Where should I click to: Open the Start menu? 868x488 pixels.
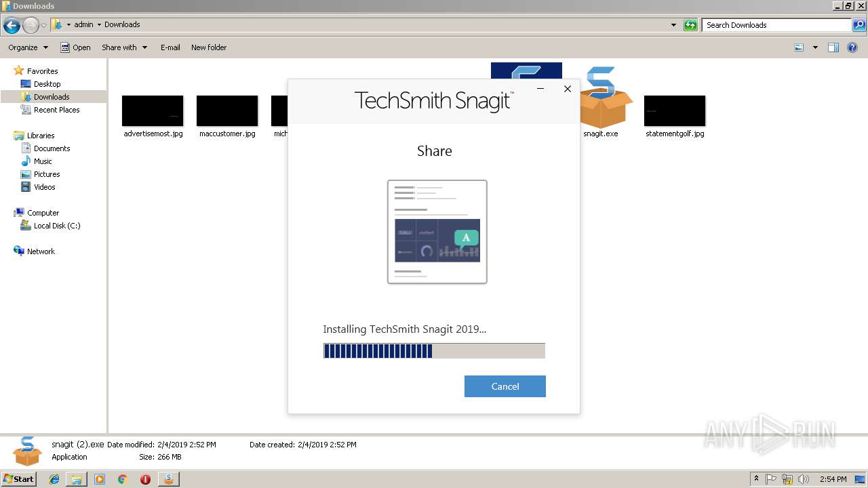19,479
